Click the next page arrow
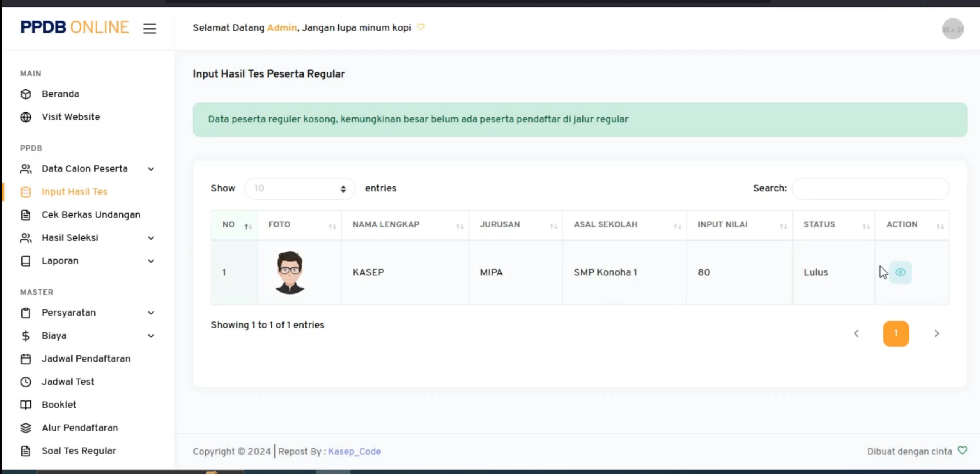Screen dimensions: 980x474 (x=936, y=333)
